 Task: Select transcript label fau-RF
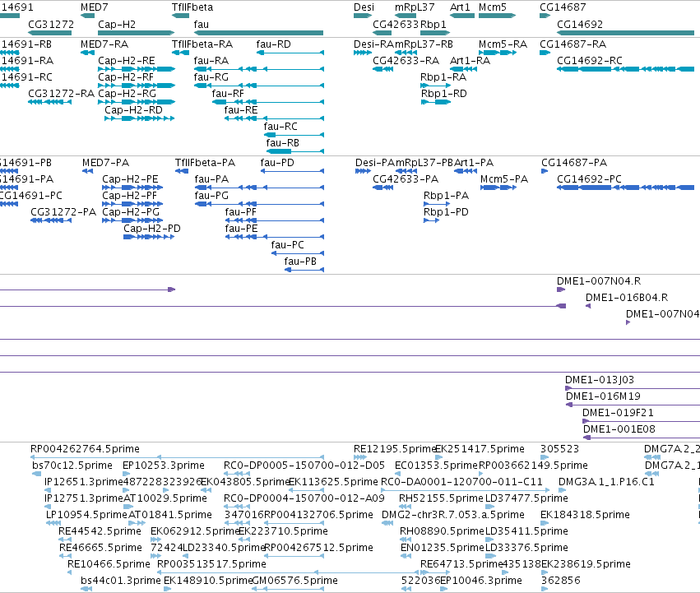pyautogui.click(x=228, y=94)
